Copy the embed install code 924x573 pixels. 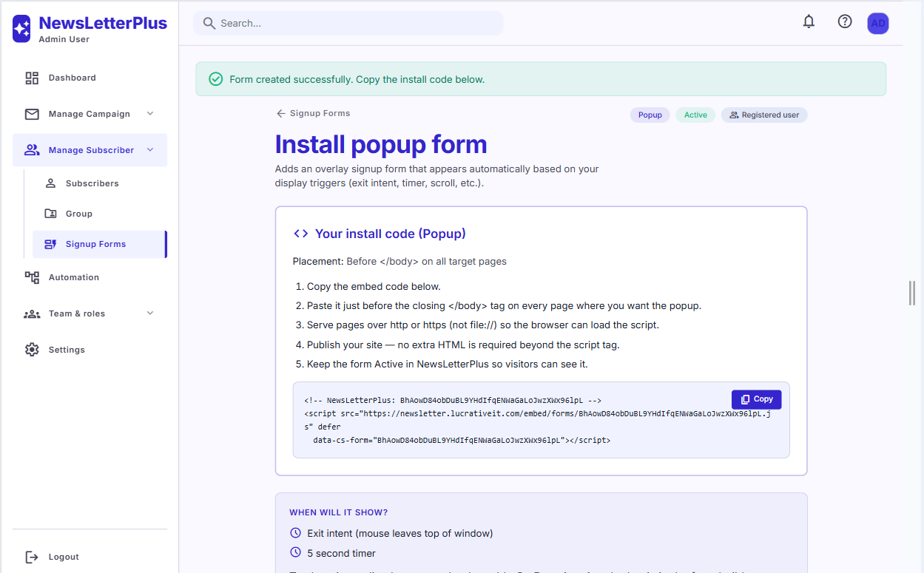pyautogui.click(x=756, y=399)
